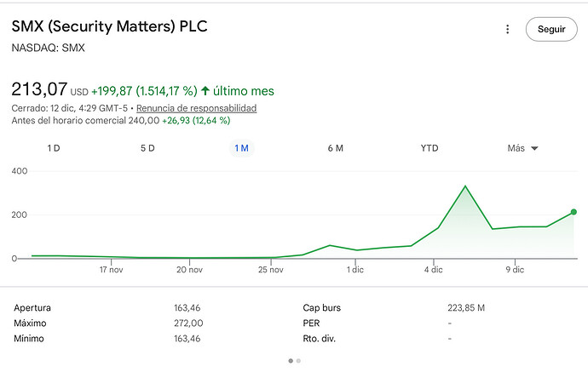588x372 pixels.
Task: Click the 17 nov date on chart axis
Action: 111,270
